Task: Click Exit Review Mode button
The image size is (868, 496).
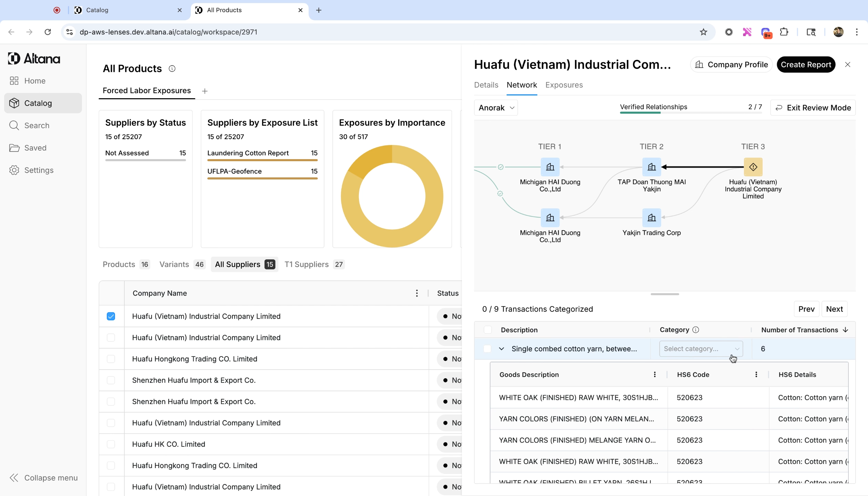Action: 813,108
